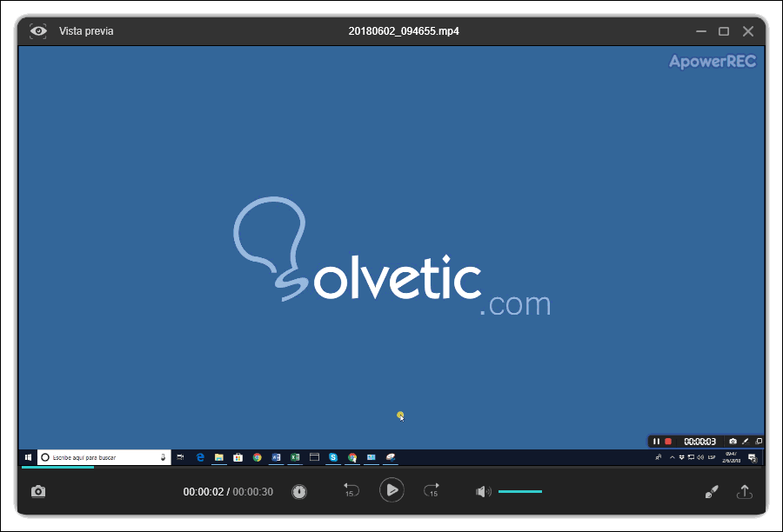Screen dimensions: 783x532
Task: Rewind 15 seconds
Action: (x=351, y=490)
